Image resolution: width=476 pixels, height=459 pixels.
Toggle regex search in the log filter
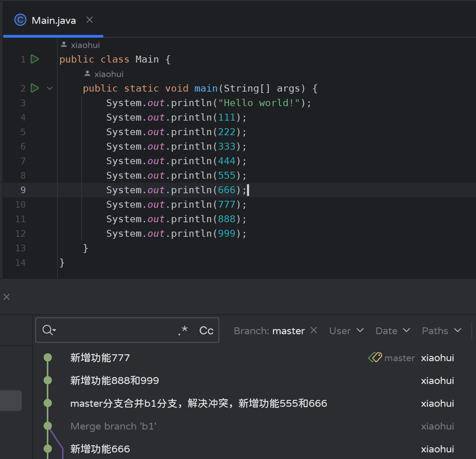[x=183, y=330]
